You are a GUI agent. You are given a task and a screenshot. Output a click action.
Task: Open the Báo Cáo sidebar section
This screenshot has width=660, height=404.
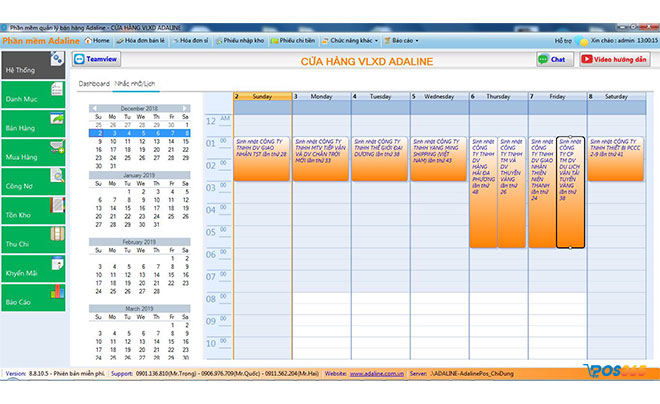point(33,298)
